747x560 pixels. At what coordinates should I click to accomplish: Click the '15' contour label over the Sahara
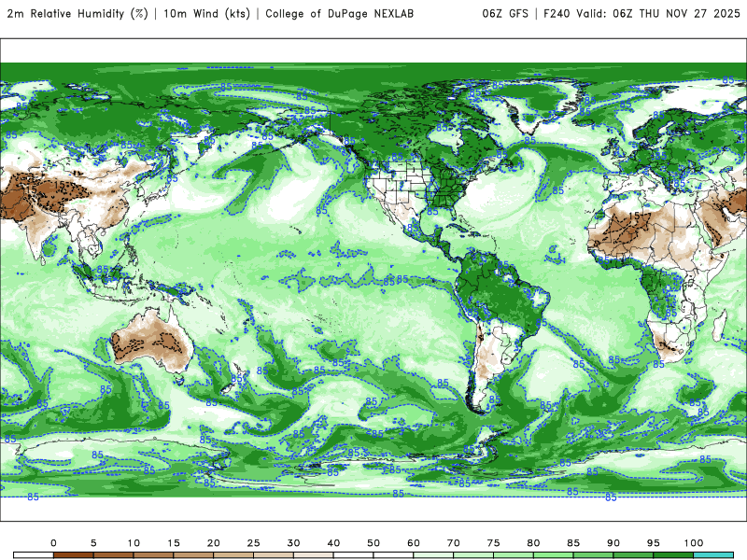click(634, 217)
